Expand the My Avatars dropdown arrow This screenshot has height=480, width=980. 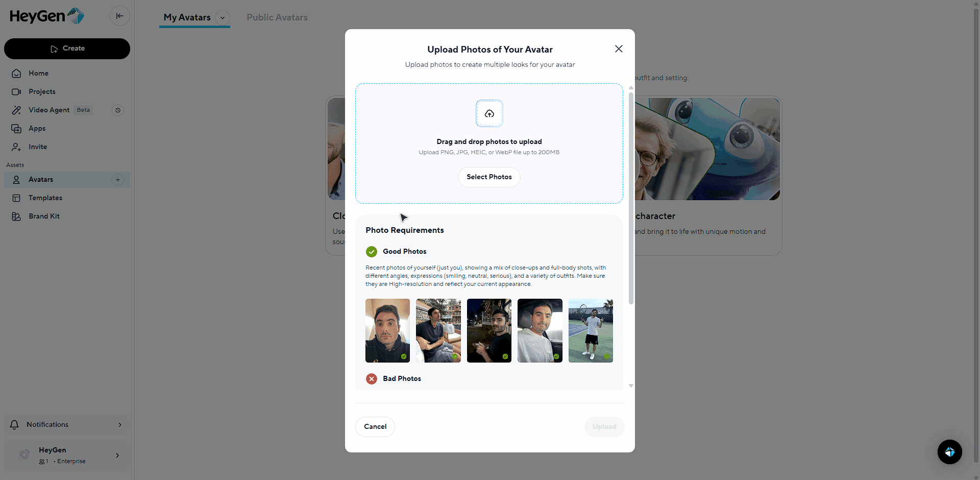tap(223, 17)
